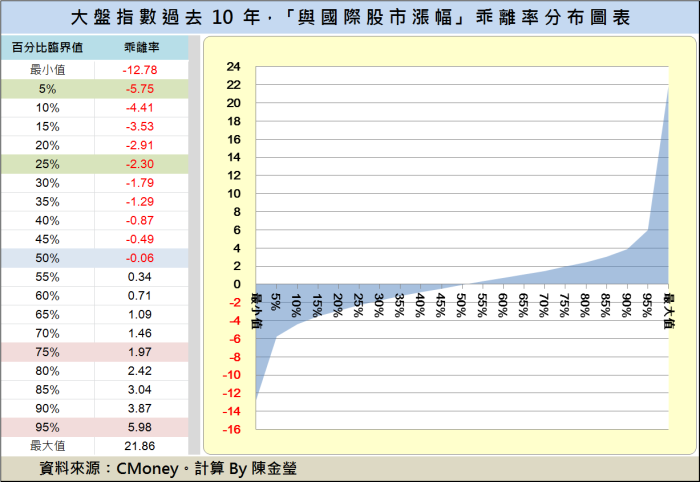The width and height of the screenshot is (700, 482).
Task: Click the value 5.98
Action: pos(140,427)
